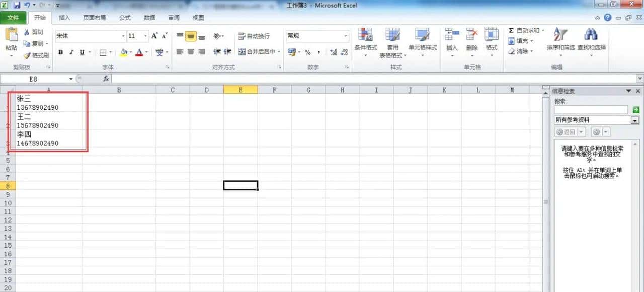Open the font name dropdown (宋体)
Image resolution: width=644 pixels, height=292 pixels.
(123, 36)
